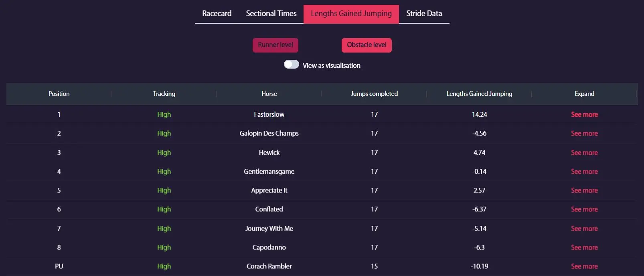Click the Runner level button

(x=275, y=45)
